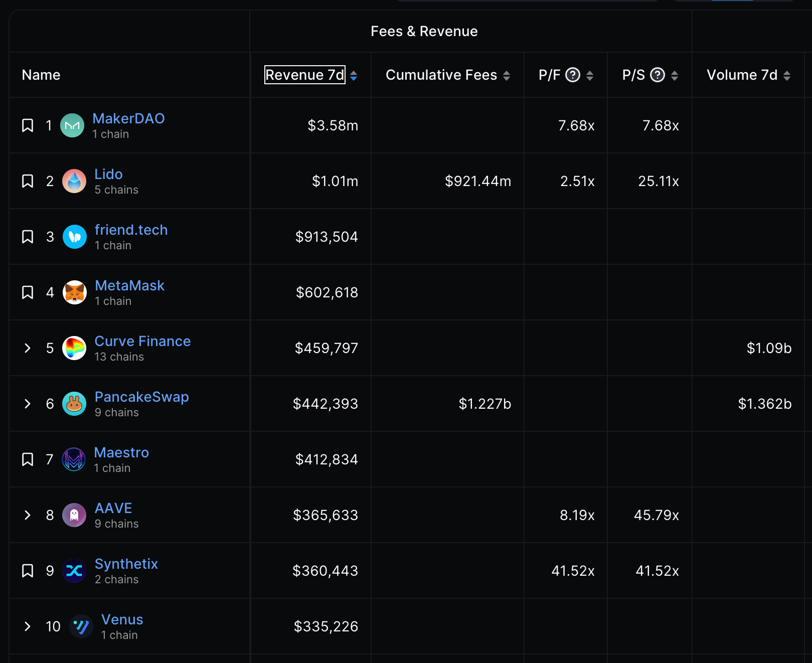Click the Synthetix logo icon
The image size is (812, 663).
click(x=74, y=571)
